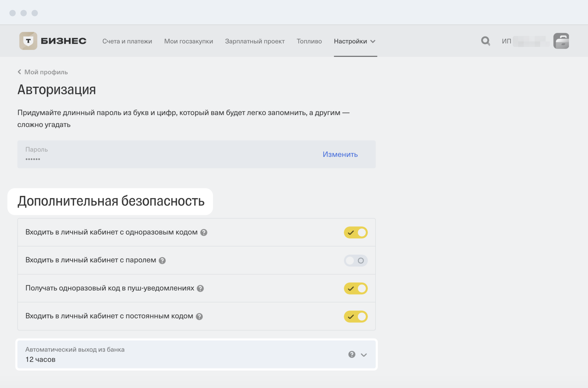Click the T-Business shield logo icon

click(28, 41)
